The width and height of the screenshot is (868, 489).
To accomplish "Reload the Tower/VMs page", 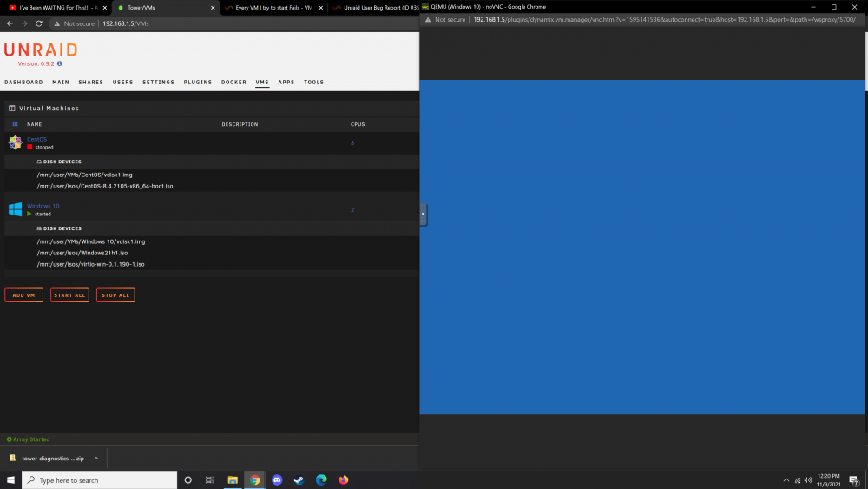I will coord(39,23).
